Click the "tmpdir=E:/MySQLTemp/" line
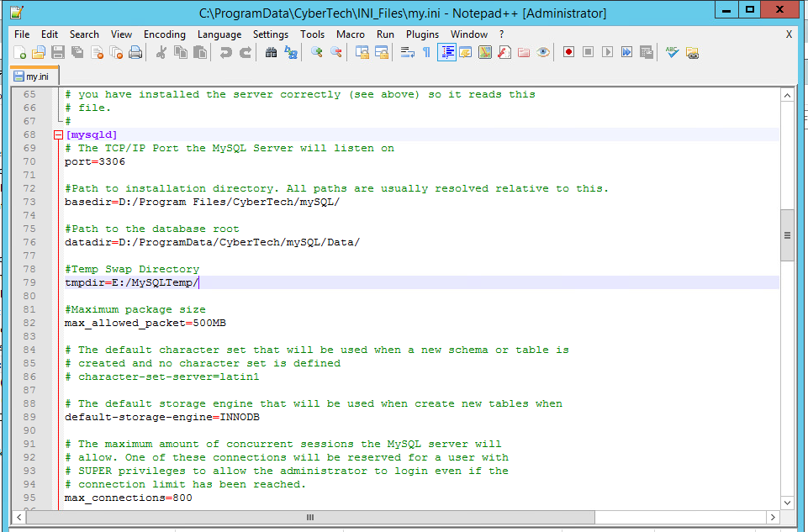The height and width of the screenshot is (532, 808). (x=131, y=282)
